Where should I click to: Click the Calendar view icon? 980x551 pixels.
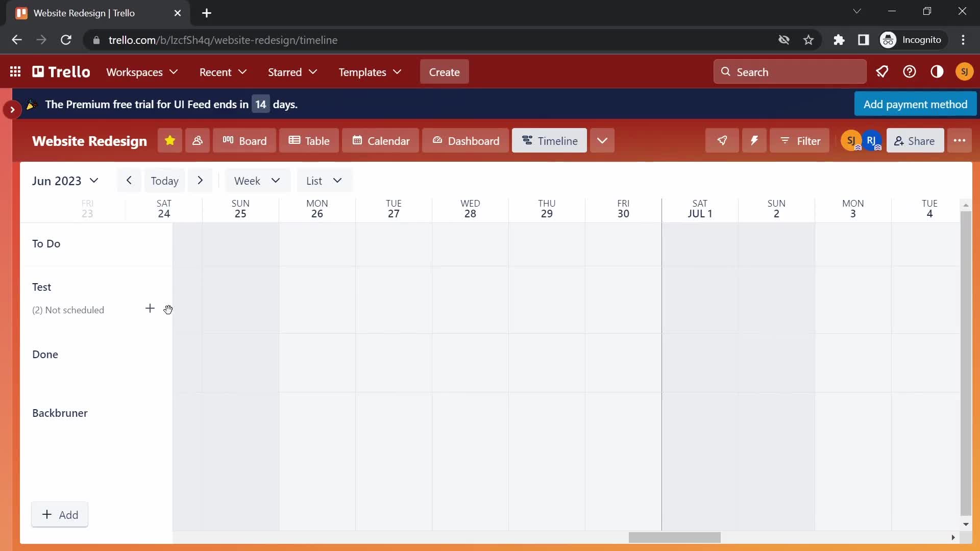coord(380,140)
